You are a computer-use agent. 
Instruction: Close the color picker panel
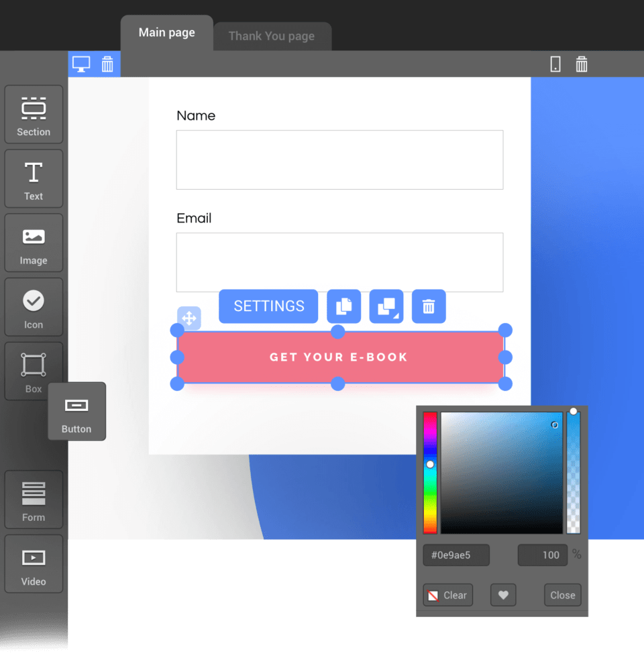pyautogui.click(x=563, y=595)
